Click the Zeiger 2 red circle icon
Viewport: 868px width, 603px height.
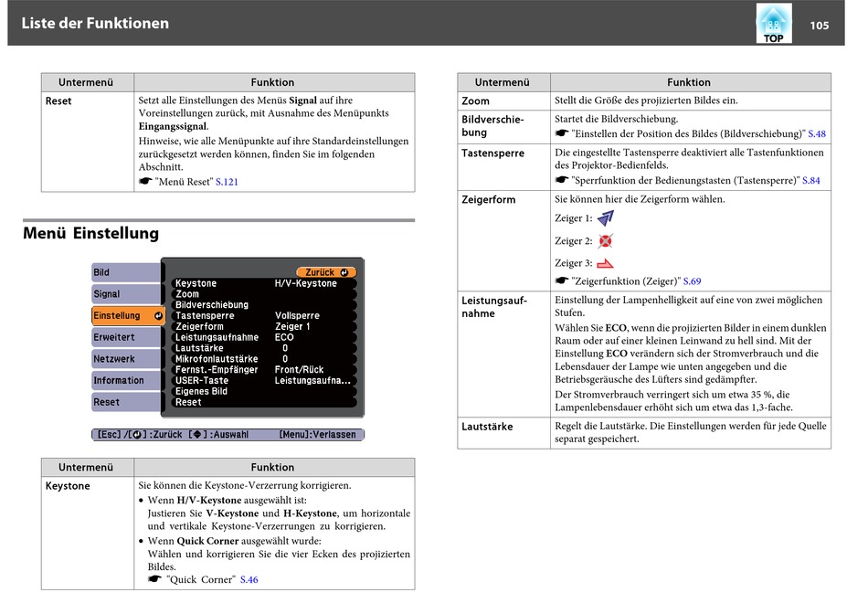coord(606,241)
